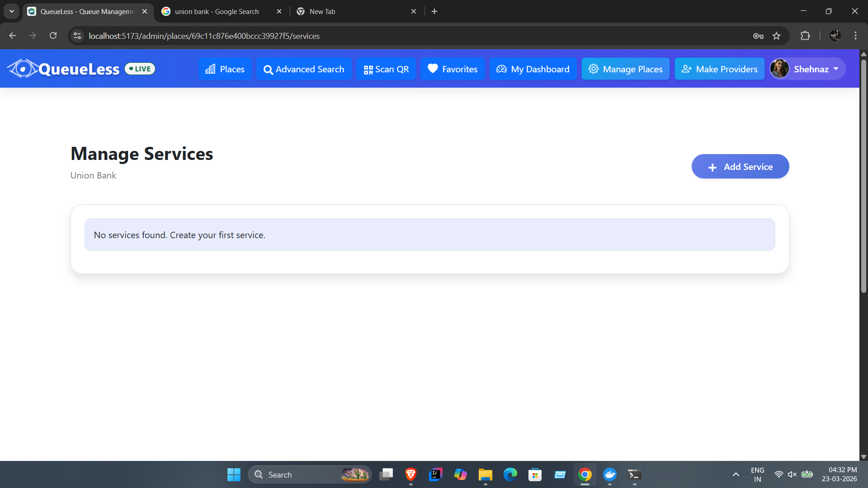Image resolution: width=868 pixels, height=488 pixels.
Task: Bookmark this page with the star icon
Action: pyautogui.click(x=777, y=36)
